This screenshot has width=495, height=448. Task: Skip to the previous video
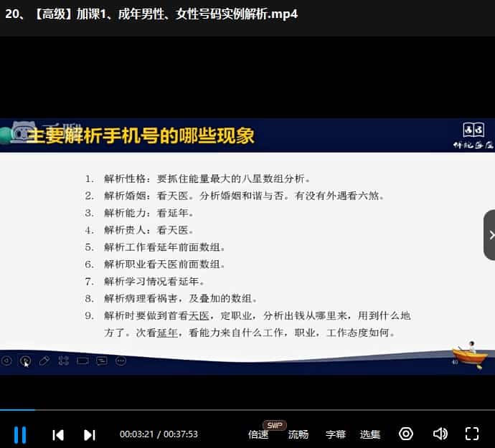point(58,435)
